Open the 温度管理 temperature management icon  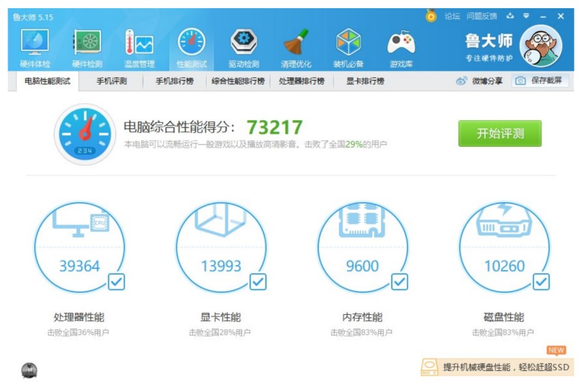pos(139,48)
